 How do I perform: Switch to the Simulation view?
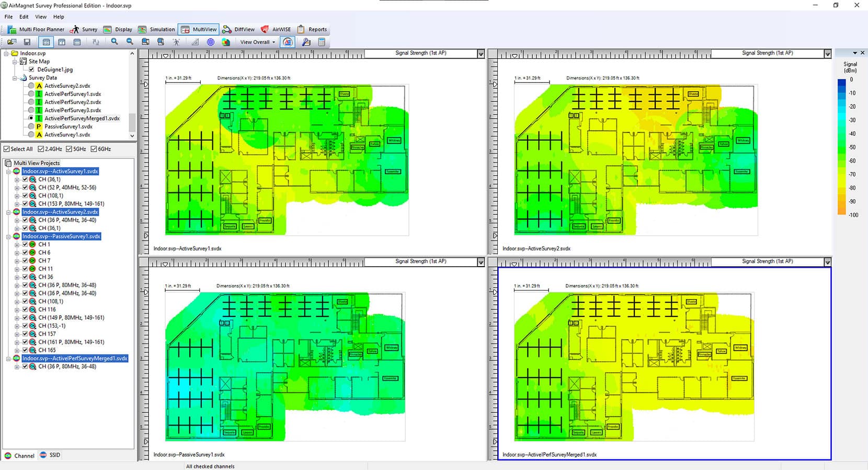(x=156, y=29)
